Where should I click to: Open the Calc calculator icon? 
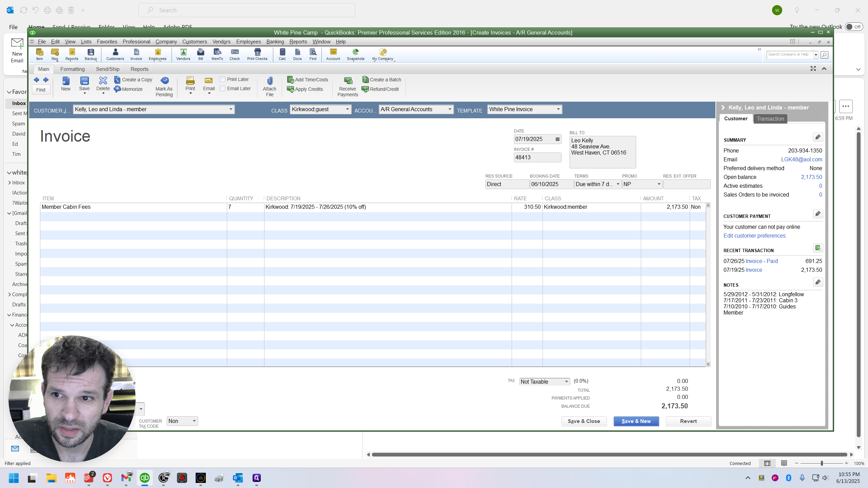coord(282,54)
